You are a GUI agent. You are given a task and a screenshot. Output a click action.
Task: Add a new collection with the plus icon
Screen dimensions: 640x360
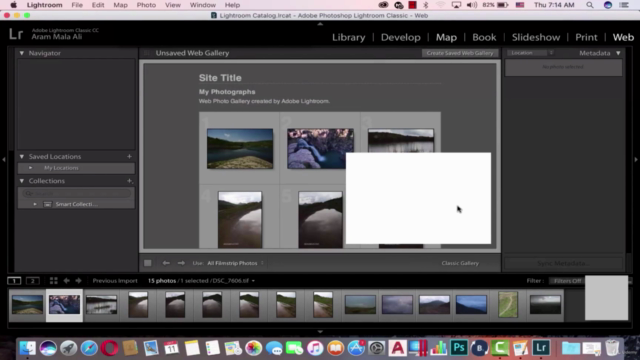pyautogui.click(x=129, y=181)
